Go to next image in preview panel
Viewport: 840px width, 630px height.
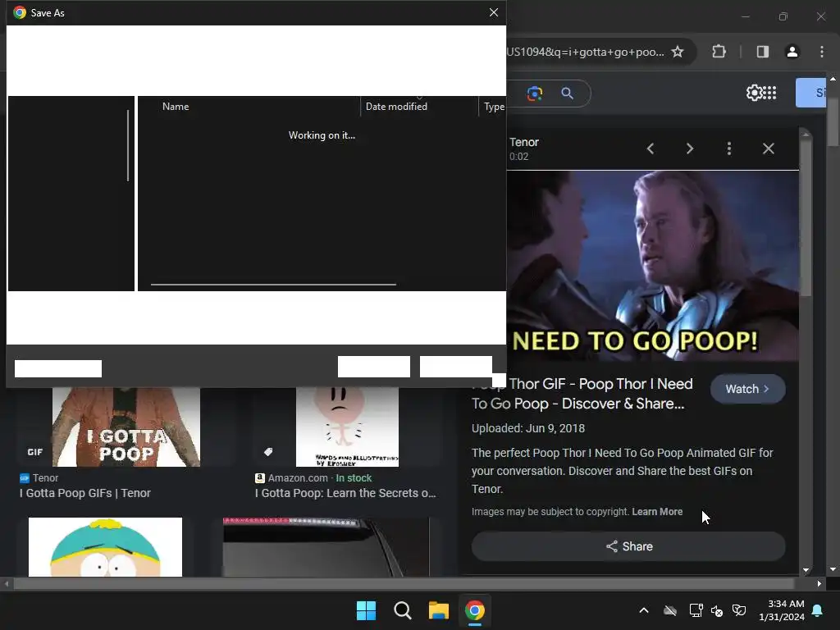coord(690,148)
